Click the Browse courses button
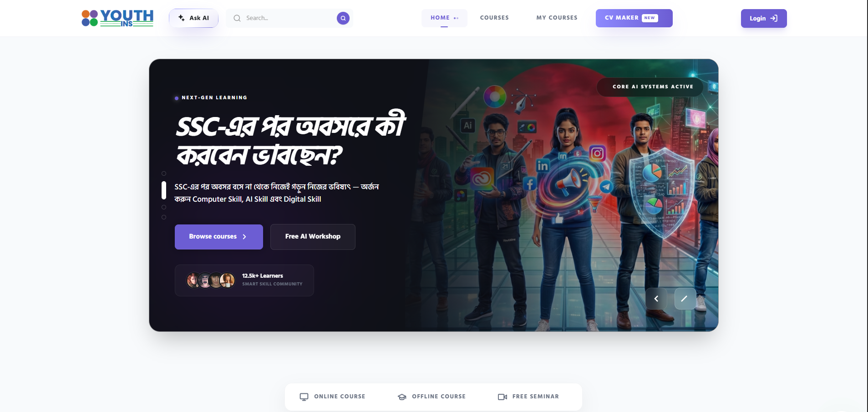 (219, 237)
